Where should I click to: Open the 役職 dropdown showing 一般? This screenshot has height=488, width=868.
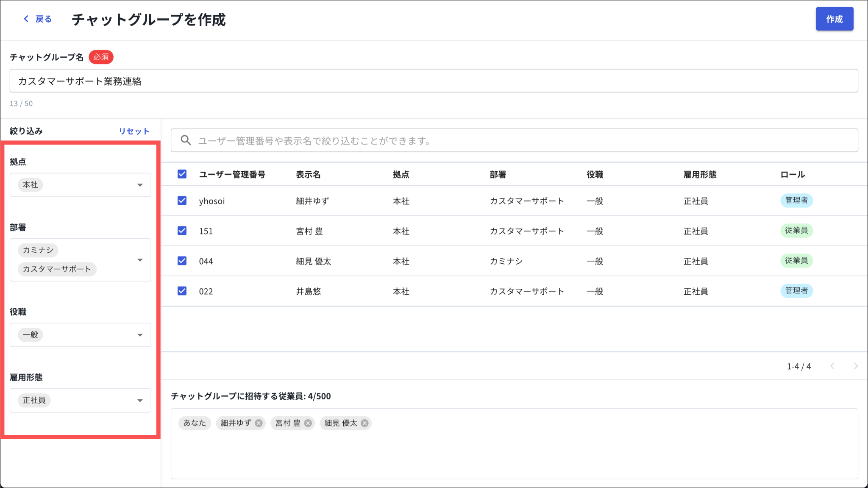[81, 335]
